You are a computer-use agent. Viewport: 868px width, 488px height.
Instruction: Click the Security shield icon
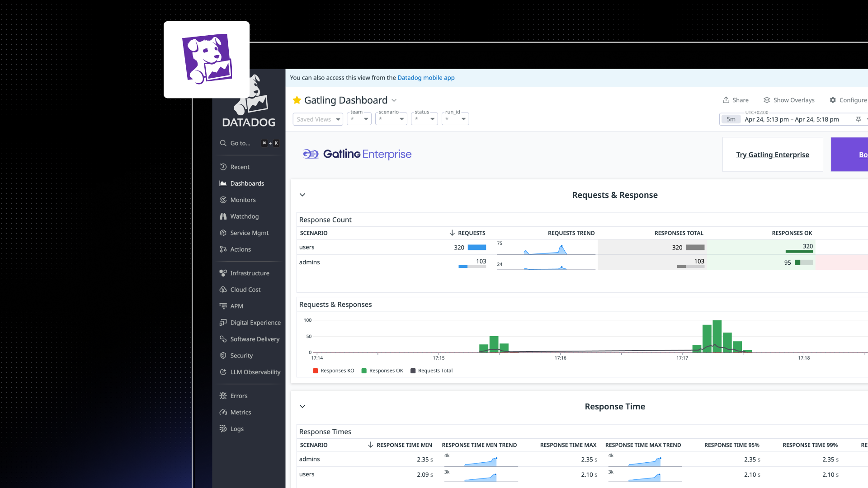(x=223, y=356)
